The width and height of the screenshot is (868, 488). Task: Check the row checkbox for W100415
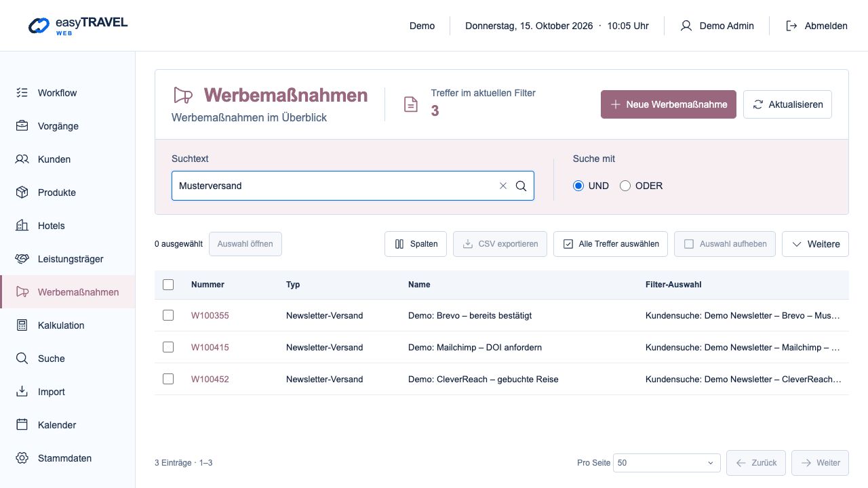[x=168, y=347]
